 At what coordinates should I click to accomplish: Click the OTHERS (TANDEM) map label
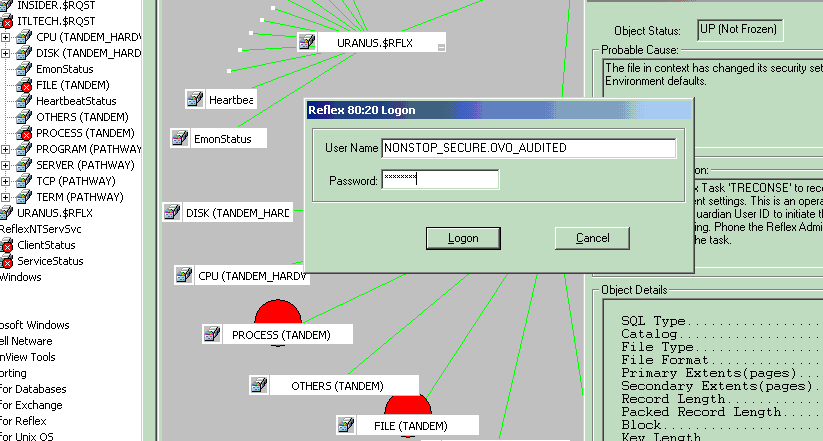[337, 386]
